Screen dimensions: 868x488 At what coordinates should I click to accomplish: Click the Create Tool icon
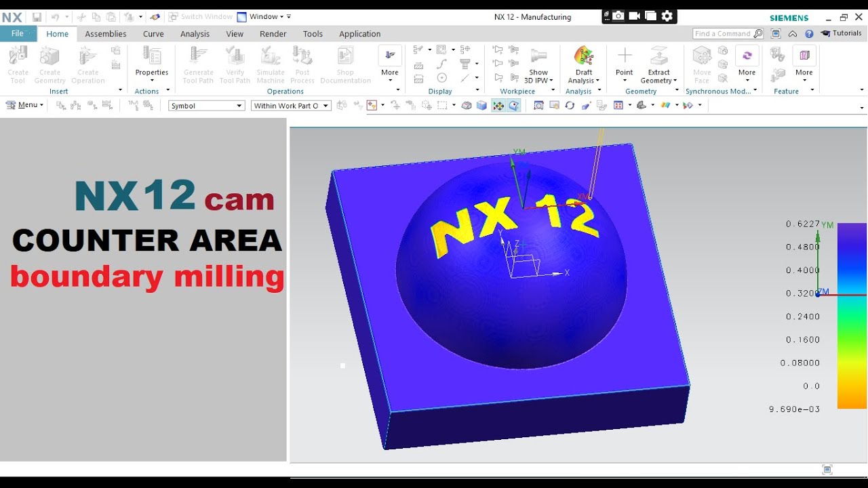point(18,56)
